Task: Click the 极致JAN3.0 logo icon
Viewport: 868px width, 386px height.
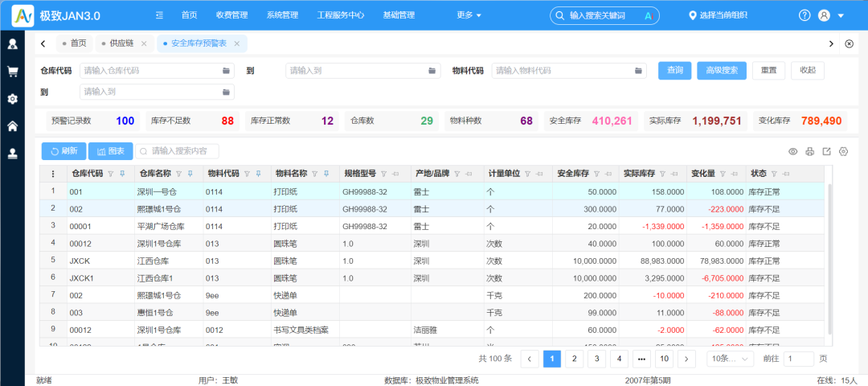Action: (23, 15)
